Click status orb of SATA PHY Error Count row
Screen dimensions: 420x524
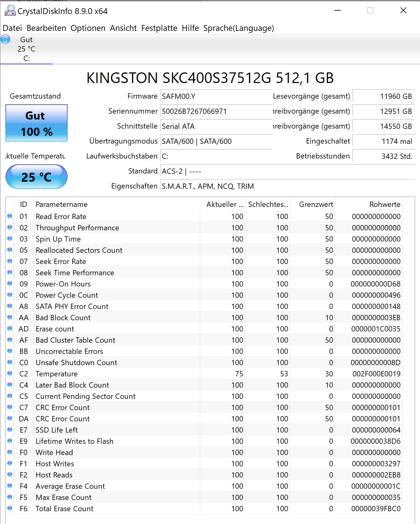click(x=10, y=306)
